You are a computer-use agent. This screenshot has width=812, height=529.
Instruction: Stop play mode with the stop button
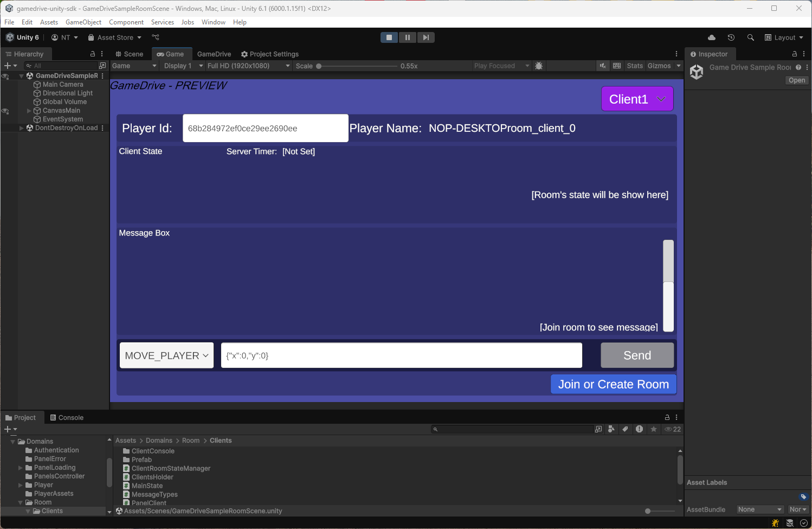(x=389, y=37)
